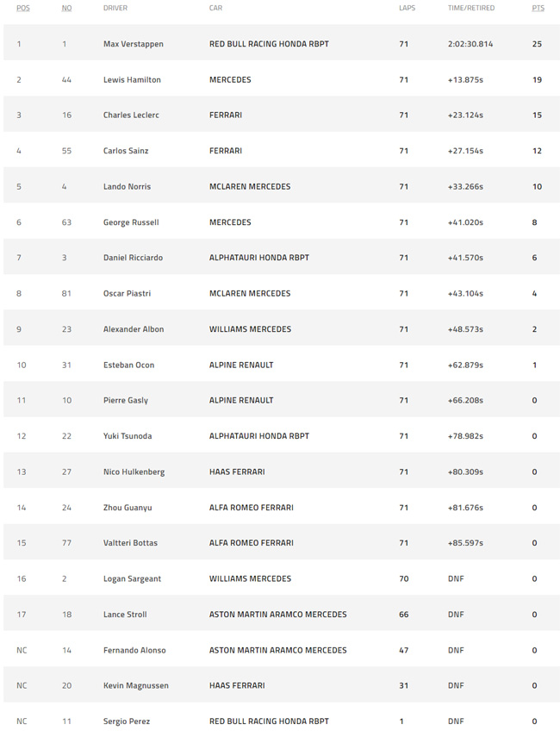Click the DRIVER column header
The height and width of the screenshot is (737, 560).
(115, 8)
